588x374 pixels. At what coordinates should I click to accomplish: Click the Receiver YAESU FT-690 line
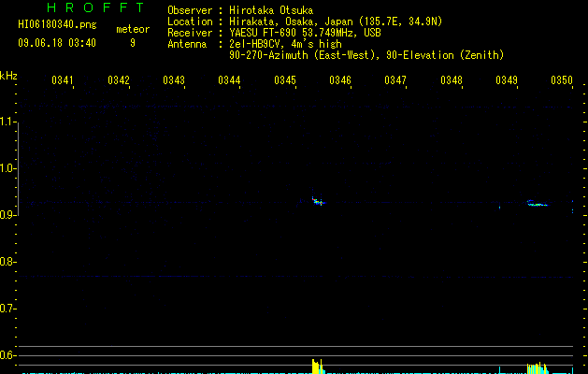pyautogui.click(x=274, y=33)
